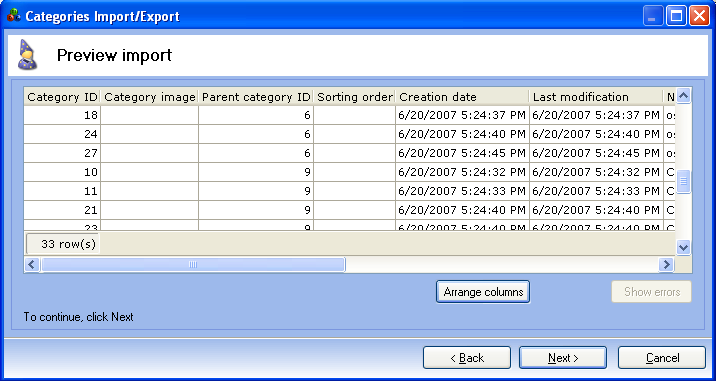Click parent category ID cell in row 18
Screen dimensions: 716x381
click(256, 115)
